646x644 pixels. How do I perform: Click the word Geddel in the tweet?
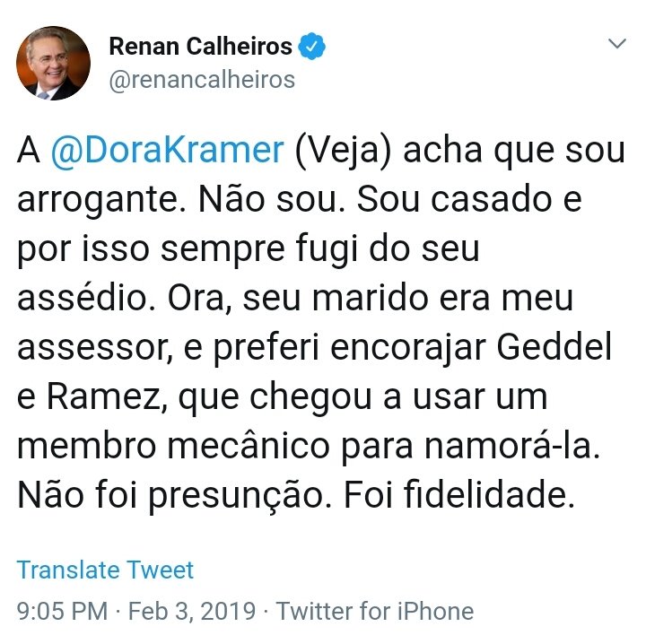click(x=554, y=347)
